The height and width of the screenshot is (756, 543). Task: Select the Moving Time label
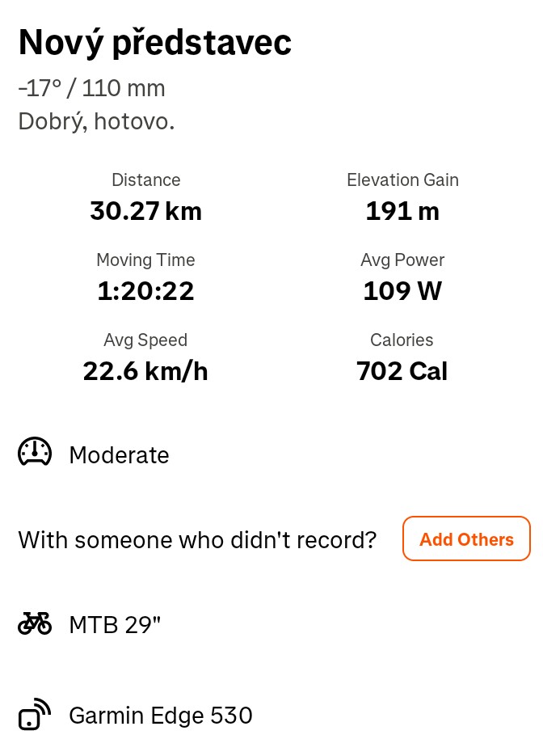click(x=145, y=260)
